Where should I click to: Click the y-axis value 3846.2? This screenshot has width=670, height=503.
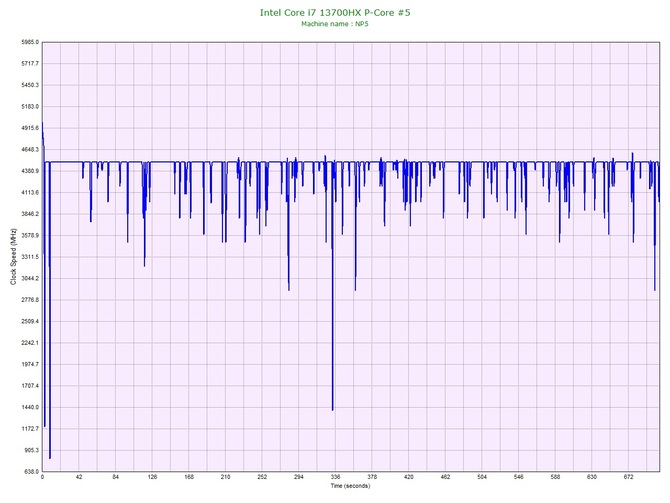[x=30, y=214]
